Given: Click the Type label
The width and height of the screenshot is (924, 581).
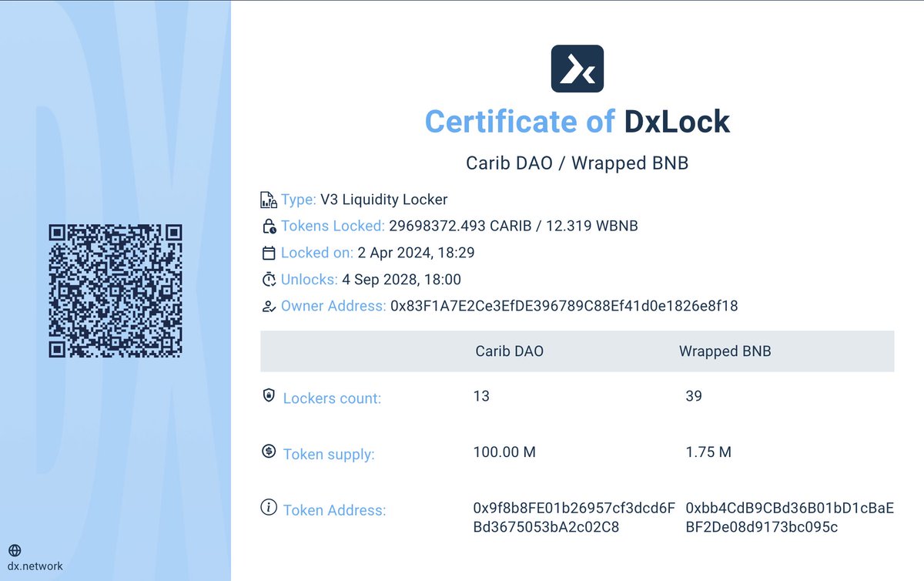Looking at the screenshot, I should point(299,200).
